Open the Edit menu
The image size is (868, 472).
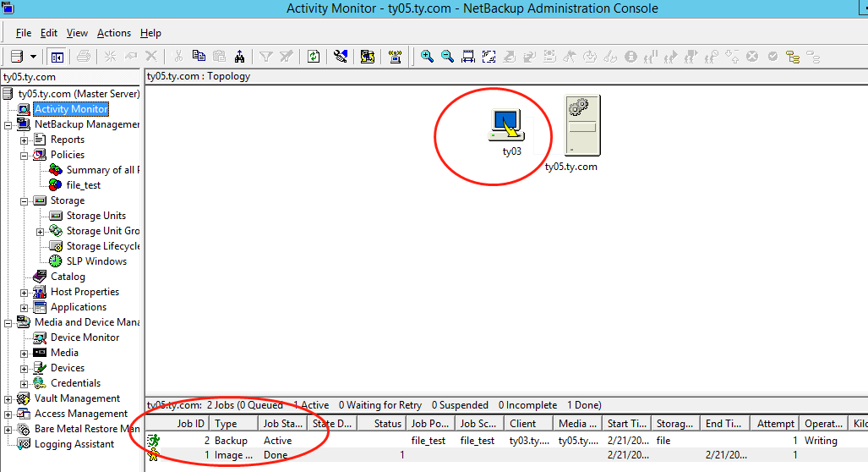49,33
